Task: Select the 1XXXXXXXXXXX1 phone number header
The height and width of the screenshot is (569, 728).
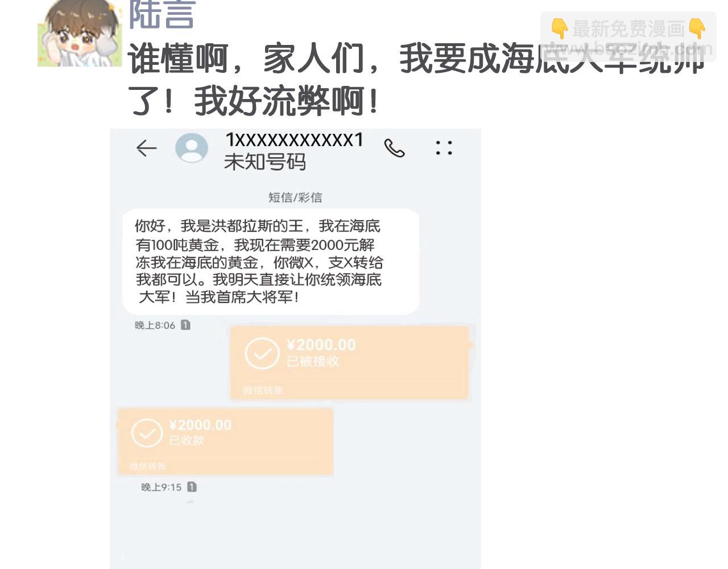Action: 294,139
